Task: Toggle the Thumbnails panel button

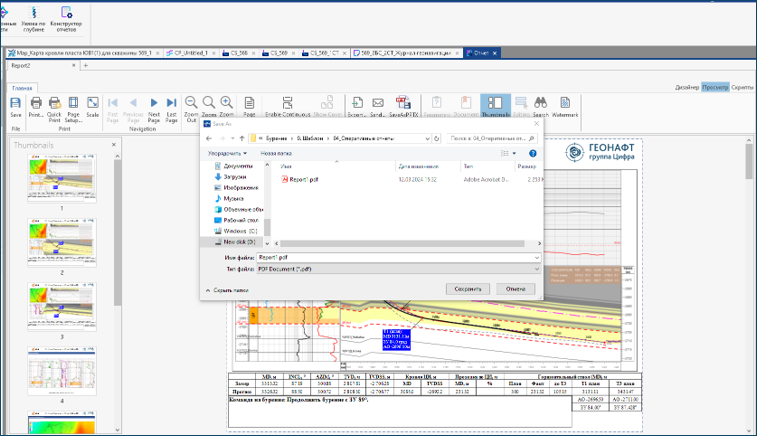Action: [x=495, y=106]
